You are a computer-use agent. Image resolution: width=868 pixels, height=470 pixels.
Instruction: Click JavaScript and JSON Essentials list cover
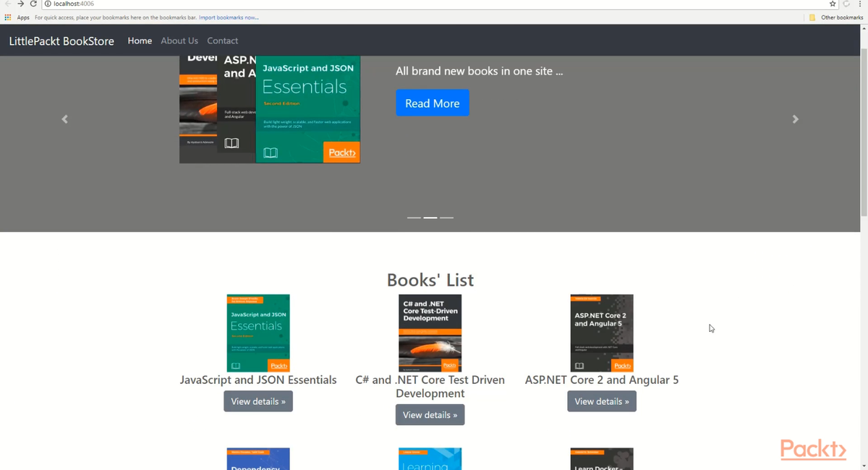(258, 333)
